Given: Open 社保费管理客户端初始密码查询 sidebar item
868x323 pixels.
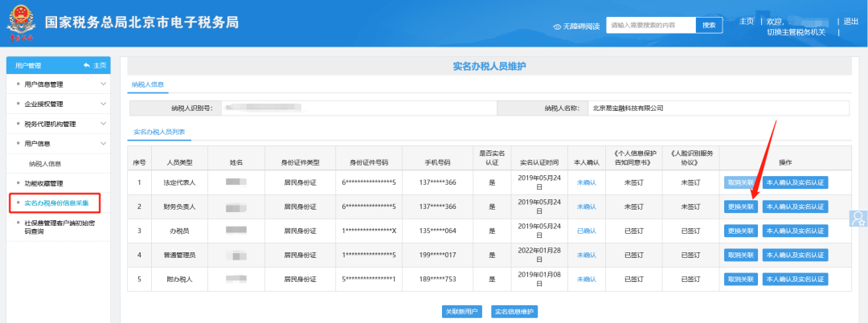Looking at the screenshot, I should coord(59,227).
